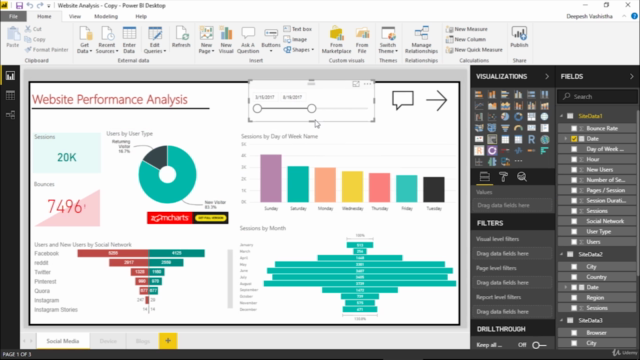
Task: Switch to the View ribbon tab
Action: (x=75, y=16)
